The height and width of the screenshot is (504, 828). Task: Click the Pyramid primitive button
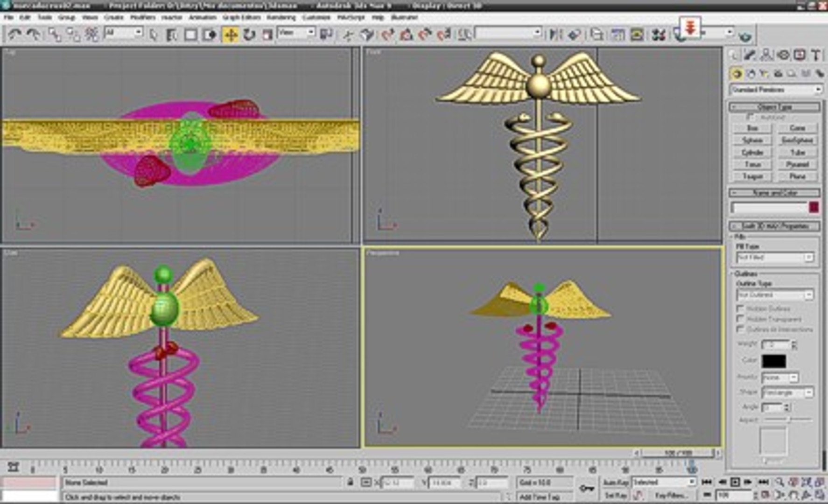pos(797,164)
